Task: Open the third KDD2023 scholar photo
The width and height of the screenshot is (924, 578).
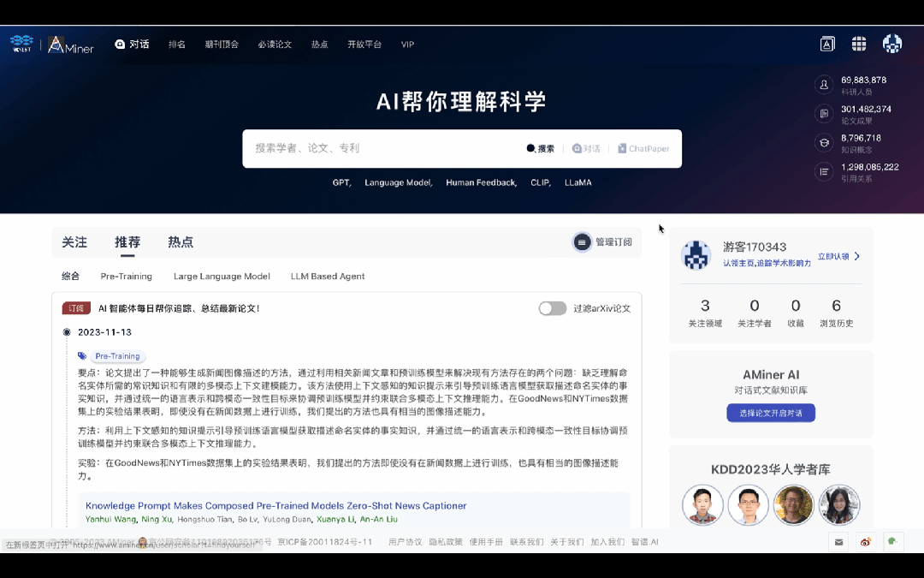Action: click(793, 505)
